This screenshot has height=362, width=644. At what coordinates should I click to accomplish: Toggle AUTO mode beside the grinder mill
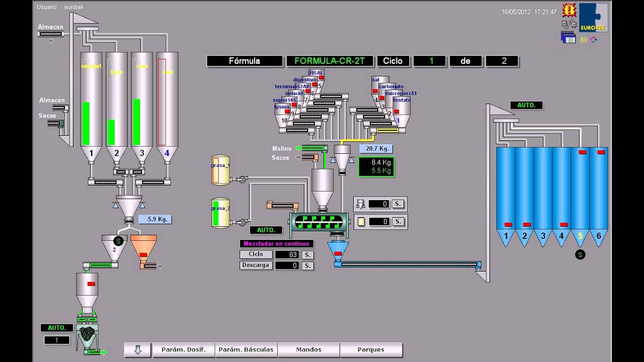(57, 328)
